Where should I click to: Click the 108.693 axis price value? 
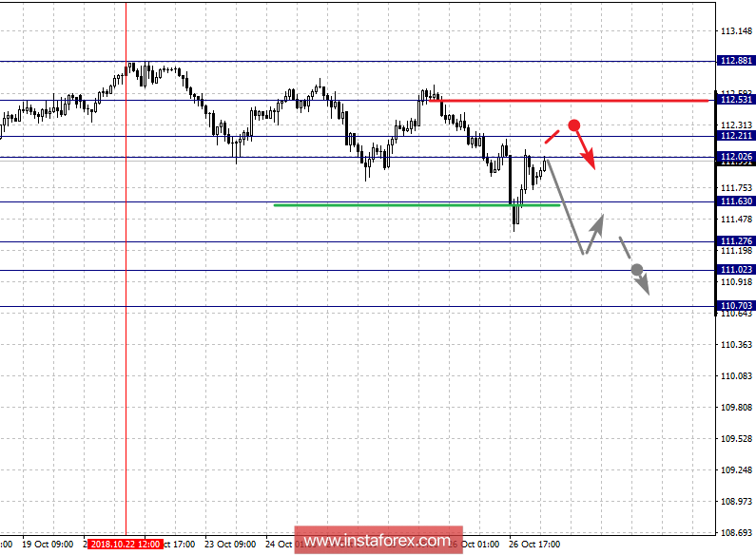[736, 533]
